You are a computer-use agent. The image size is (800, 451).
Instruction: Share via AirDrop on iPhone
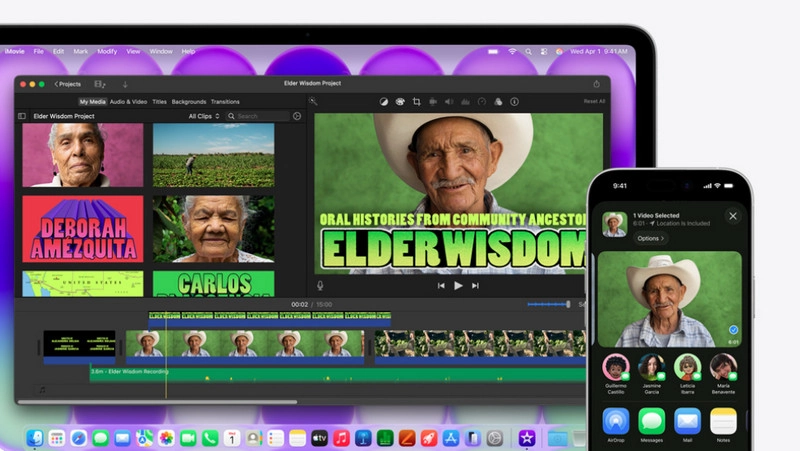pos(616,421)
